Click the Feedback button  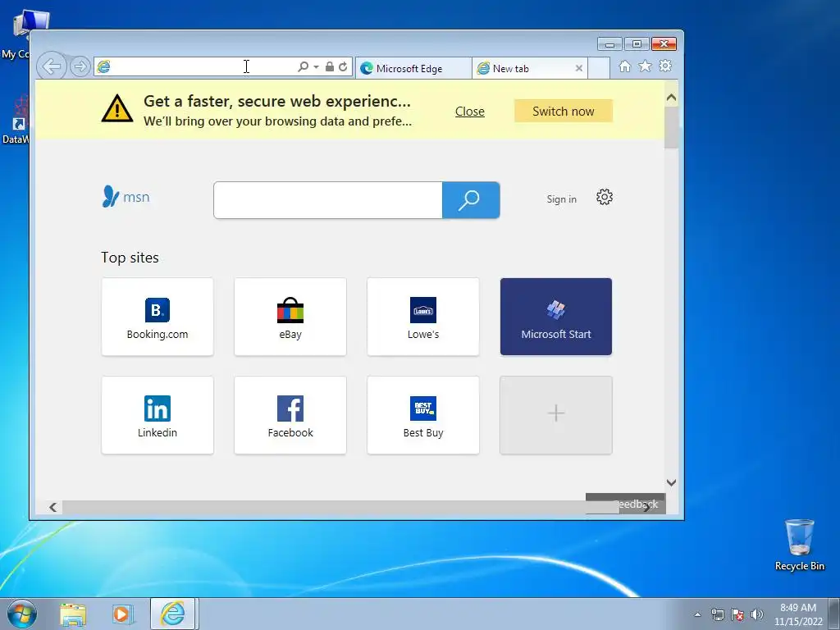click(625, 504)
